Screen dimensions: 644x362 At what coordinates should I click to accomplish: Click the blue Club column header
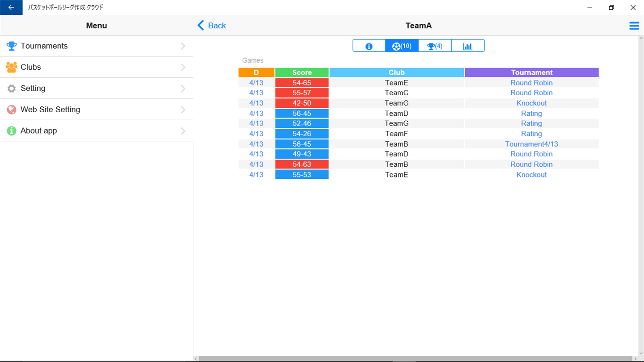click(x=397, y=72)
